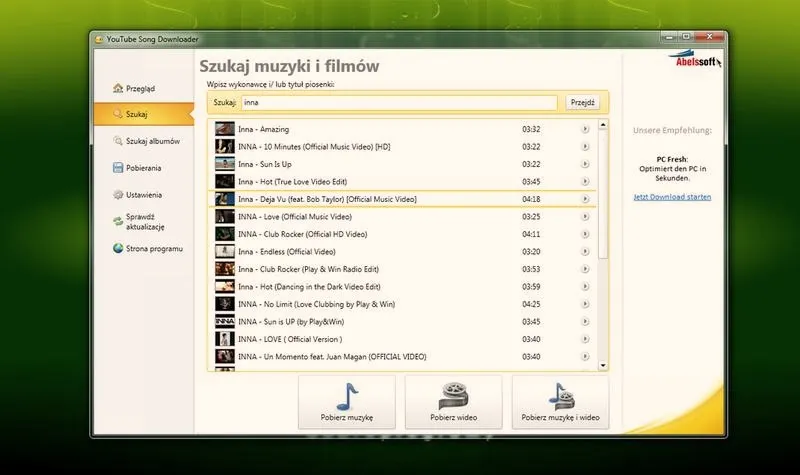The image size is (800, 475).
Task: Play preview of INNA - 10 Minutes
Action: (585, 146)
